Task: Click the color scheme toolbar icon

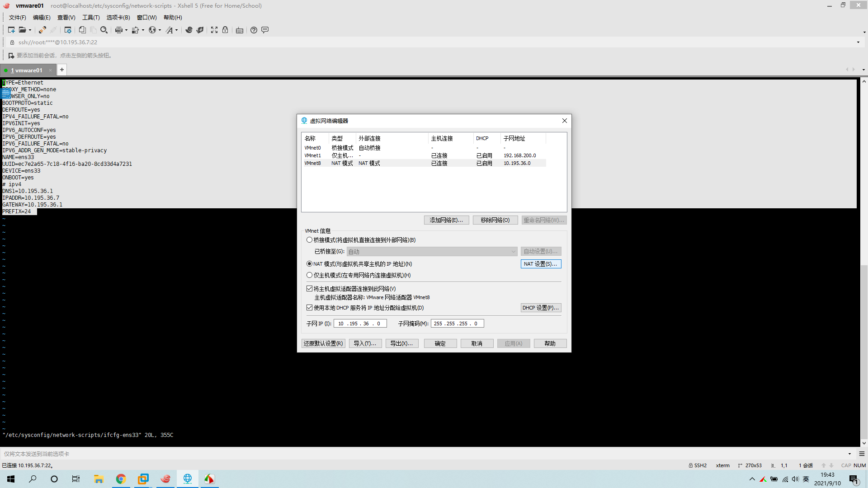Action: 135,30
